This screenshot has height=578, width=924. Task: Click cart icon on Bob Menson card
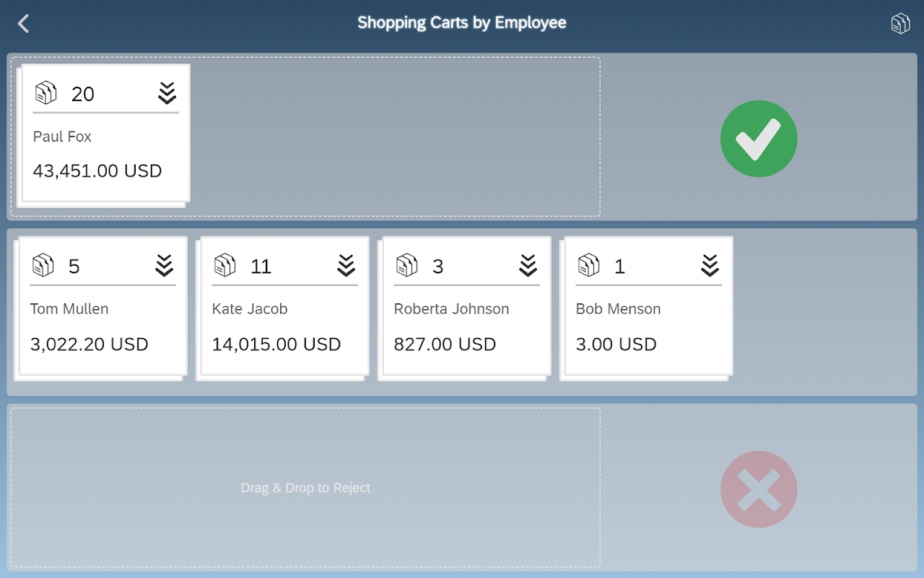click(x=589, y=266)
